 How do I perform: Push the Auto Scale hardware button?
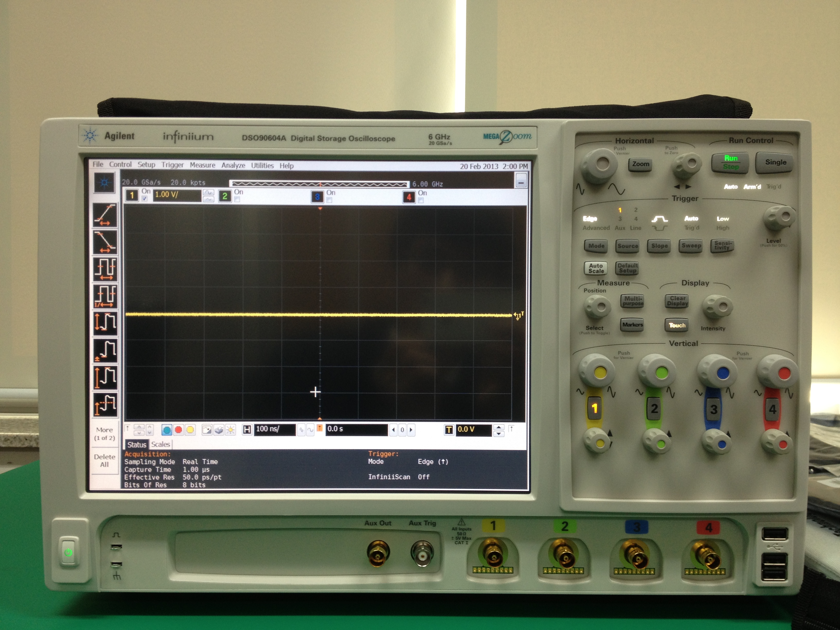596,268
